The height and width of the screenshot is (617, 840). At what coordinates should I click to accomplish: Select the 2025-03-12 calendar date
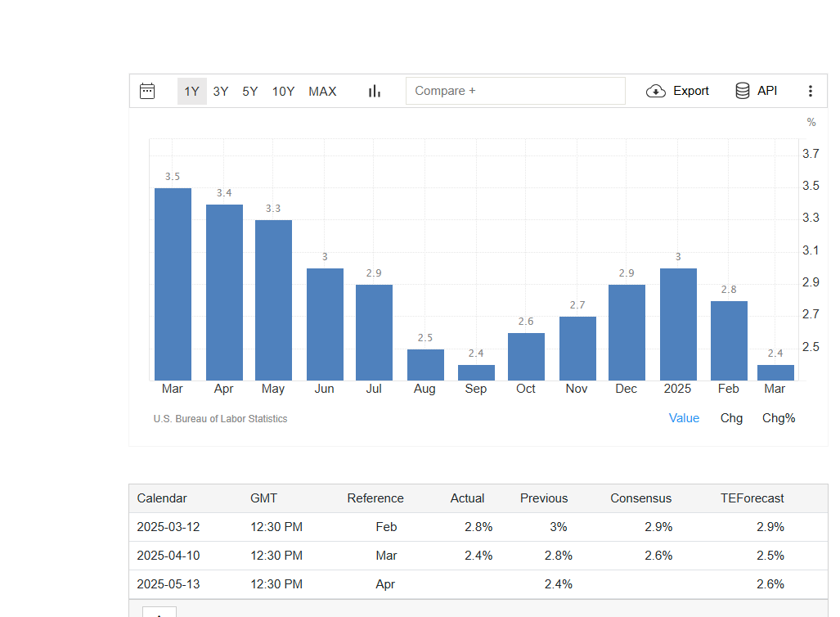168,527
